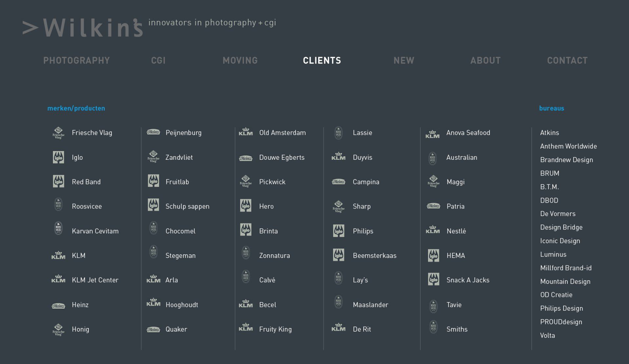Select the Sharp client name
The width and height of the screenshot is (629, 364).
point(362,207)
